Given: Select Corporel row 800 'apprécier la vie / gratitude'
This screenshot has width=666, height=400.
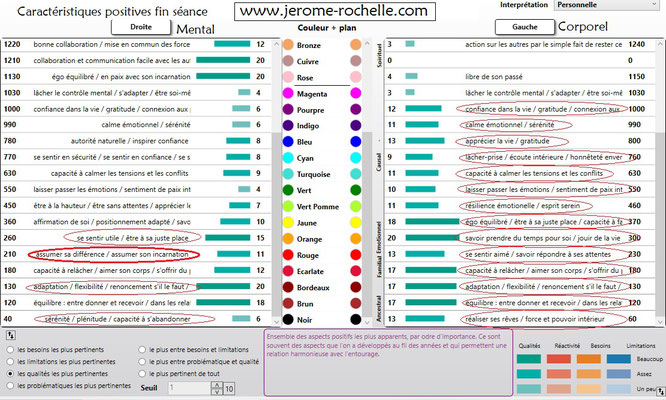Looking at the screenshot, I should 520,141.
